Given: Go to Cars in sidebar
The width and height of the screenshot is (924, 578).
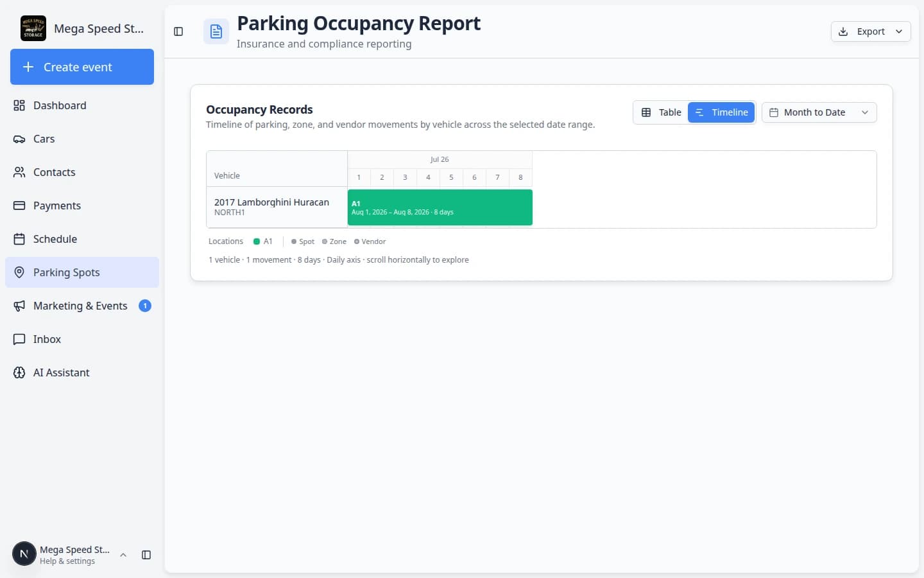Looking at the screenshot, I should pos(82,139).
